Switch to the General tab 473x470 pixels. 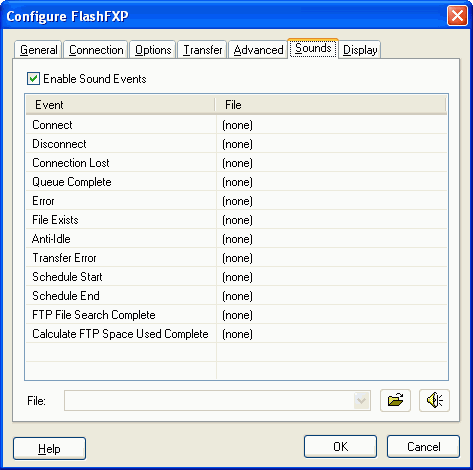coord(38,50)
